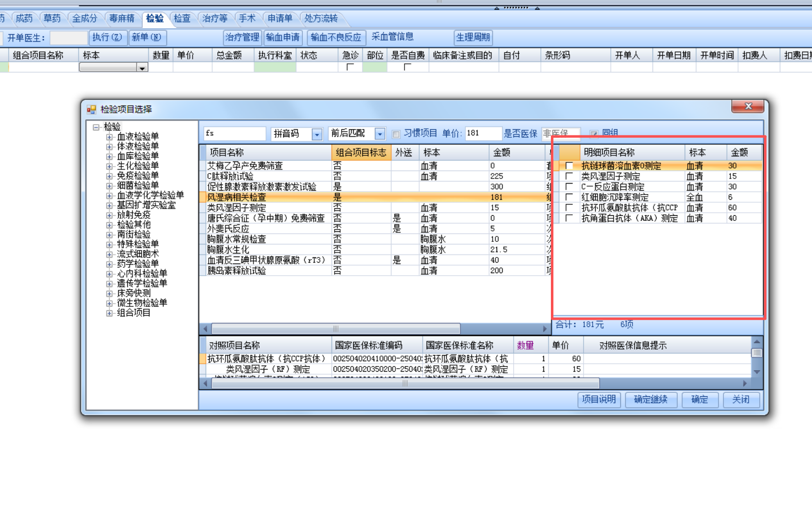
Task: Switch to the 毒麻精 tab
Action: click(122, 19)
